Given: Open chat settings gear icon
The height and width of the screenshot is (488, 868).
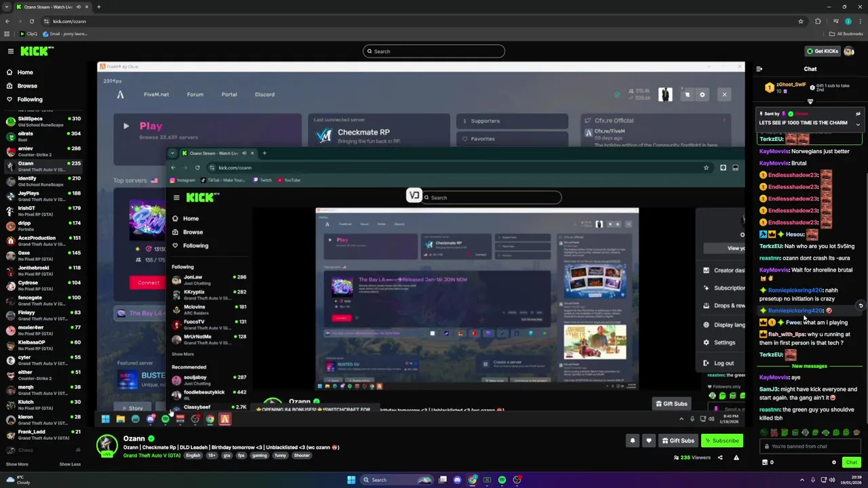Looking at the screenshot, I should coord(834,462).
